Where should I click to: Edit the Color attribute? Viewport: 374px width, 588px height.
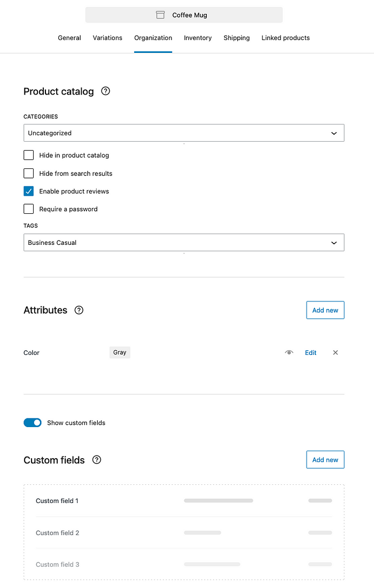310,352
